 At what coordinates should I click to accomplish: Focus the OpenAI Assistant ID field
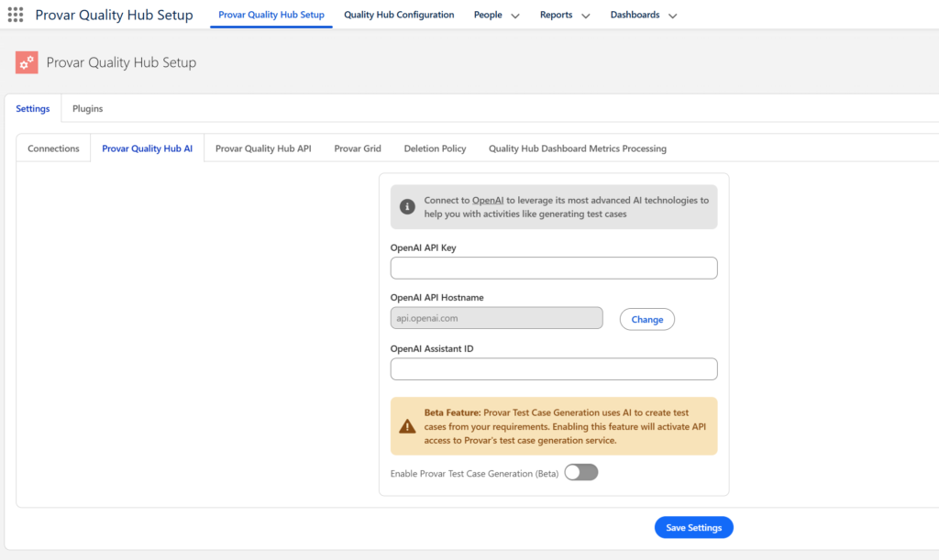pyautogui.click(x=554, y=368)
